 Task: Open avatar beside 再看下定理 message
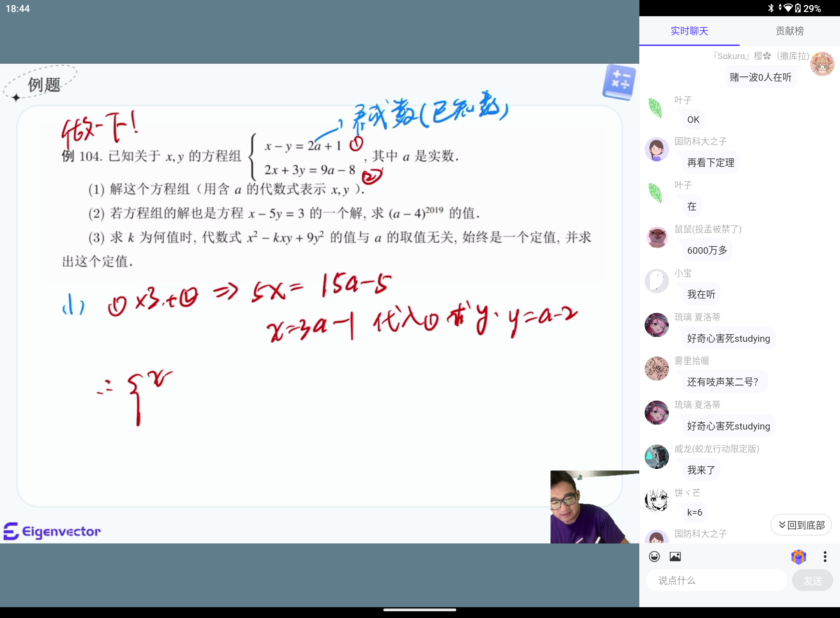[656, 149]
